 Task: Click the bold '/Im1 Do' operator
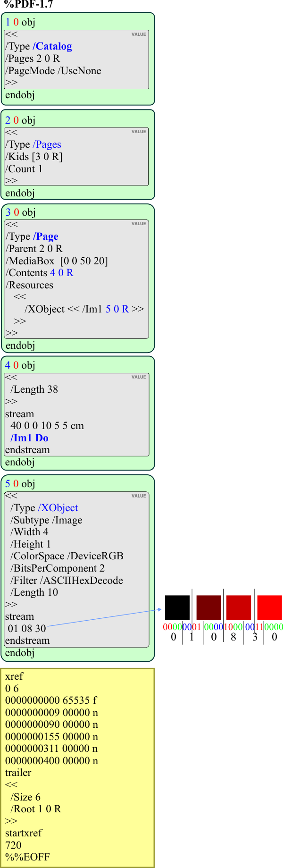click(x=29, y=438)
